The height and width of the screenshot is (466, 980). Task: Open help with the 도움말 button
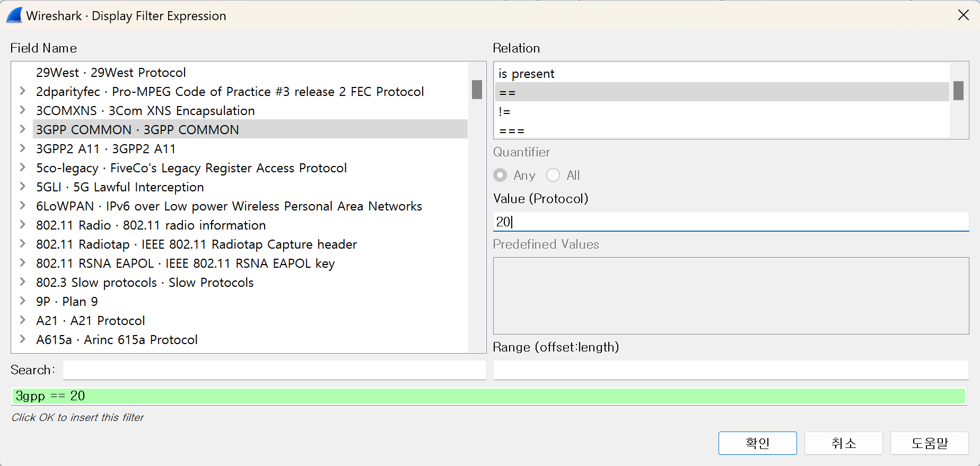click(x=929, y=443)
